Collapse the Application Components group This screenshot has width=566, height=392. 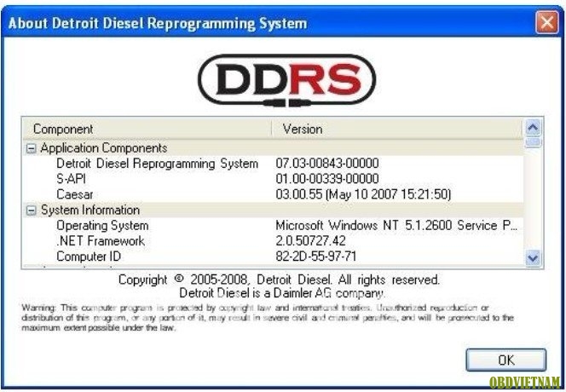[32, 148]
